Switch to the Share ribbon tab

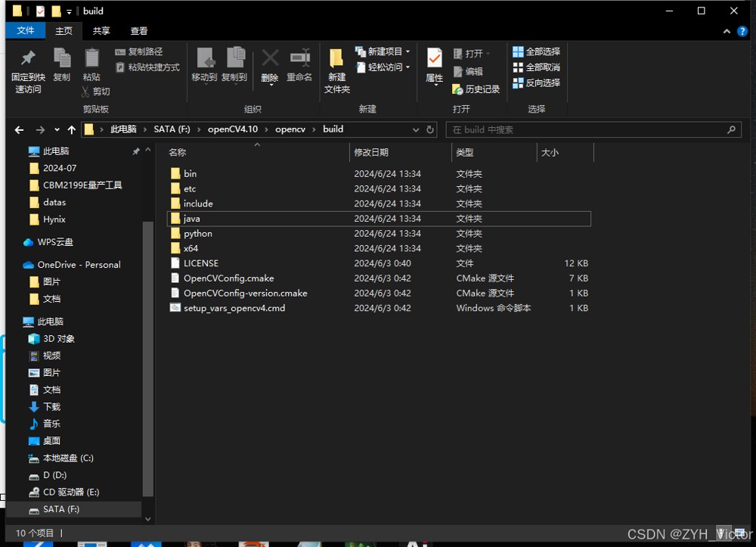[x=101, y=31]
